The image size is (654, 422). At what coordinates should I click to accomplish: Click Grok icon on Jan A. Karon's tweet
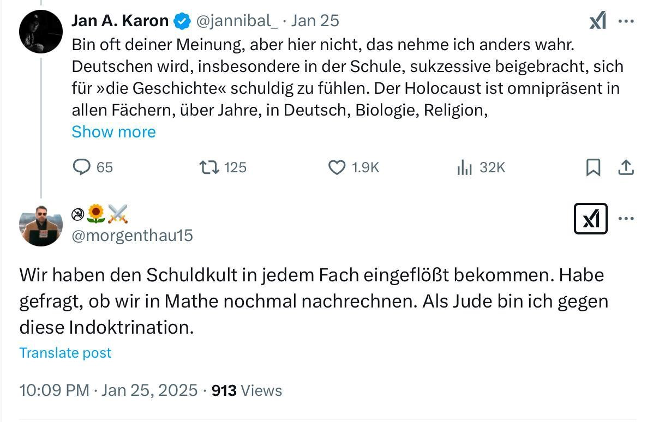tap(597, 21)
